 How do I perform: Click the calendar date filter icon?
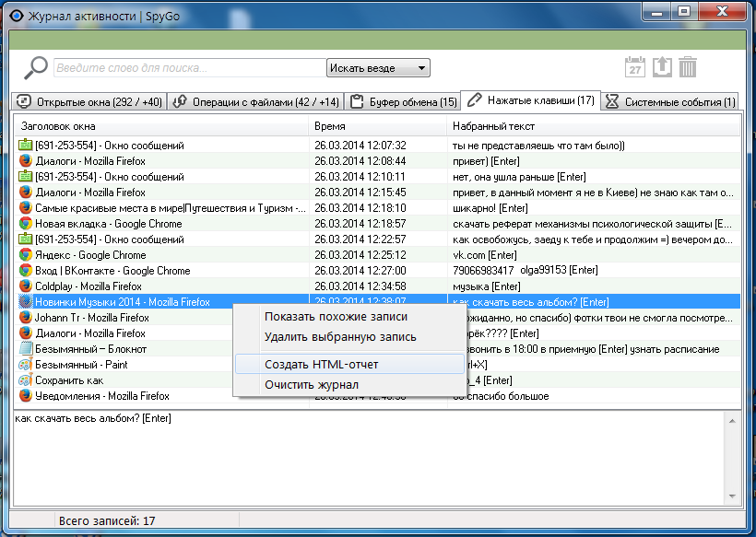pyautogui.click(x=634, y=67)
